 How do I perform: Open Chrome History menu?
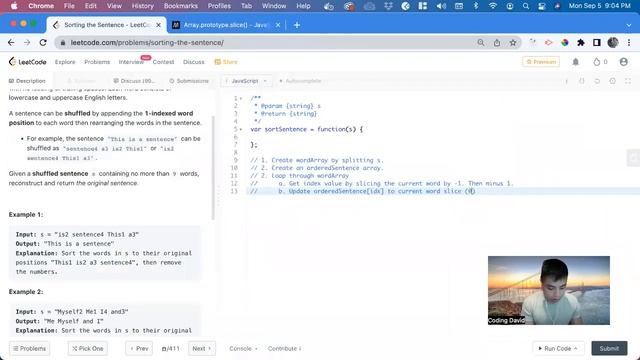click(x=142, y=6)
